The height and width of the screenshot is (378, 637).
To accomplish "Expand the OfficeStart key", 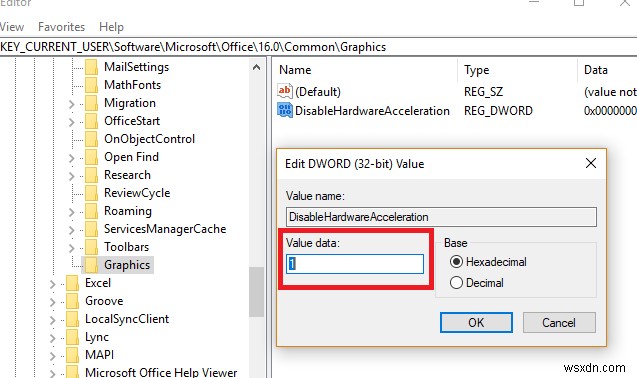I will [x=72, y=122].
